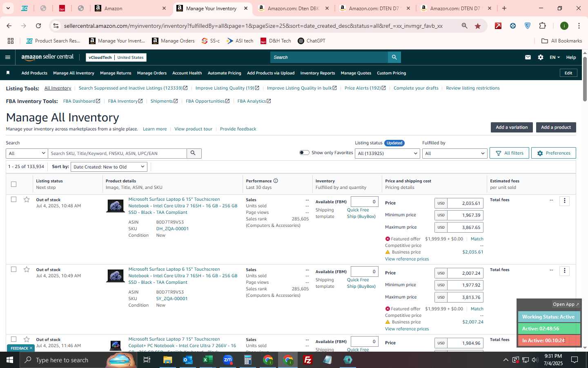Screen dimensions: 588x368
Task: Check the SY_ZQA-00001 row checkbox
Action: pyautogui.click(x=13, y=269)
